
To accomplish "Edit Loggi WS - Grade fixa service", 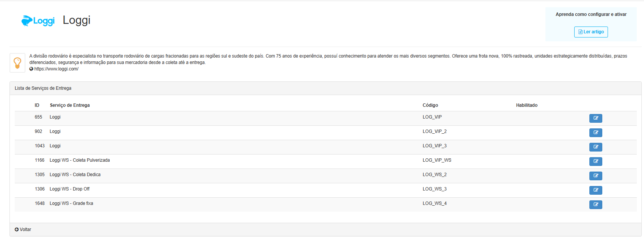I will click(x=595, y=205).
